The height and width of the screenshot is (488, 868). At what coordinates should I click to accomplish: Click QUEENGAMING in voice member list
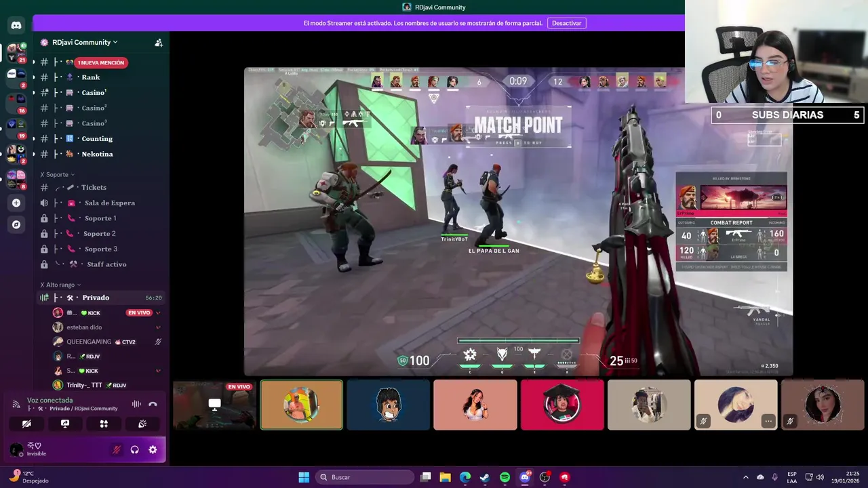(x=89, y=342)
